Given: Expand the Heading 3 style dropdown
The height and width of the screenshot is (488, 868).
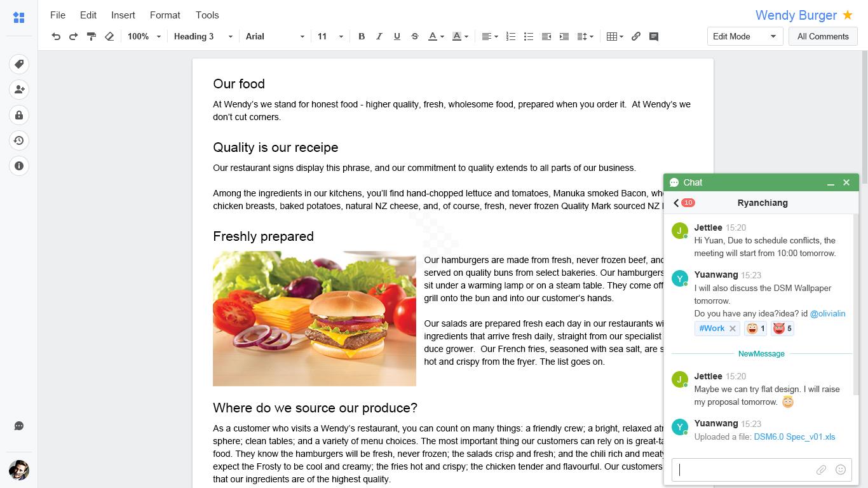Looking at the screenshot, I should coord(203,37).
